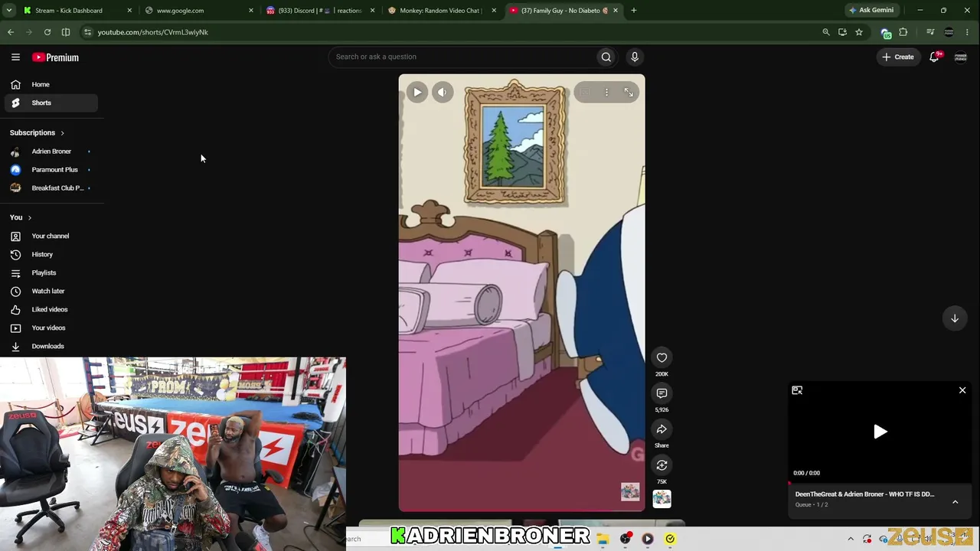This screenshot has height=551, width=980.
Task: Open the zoom magnifier in address bar
Action: click(826, 32)
